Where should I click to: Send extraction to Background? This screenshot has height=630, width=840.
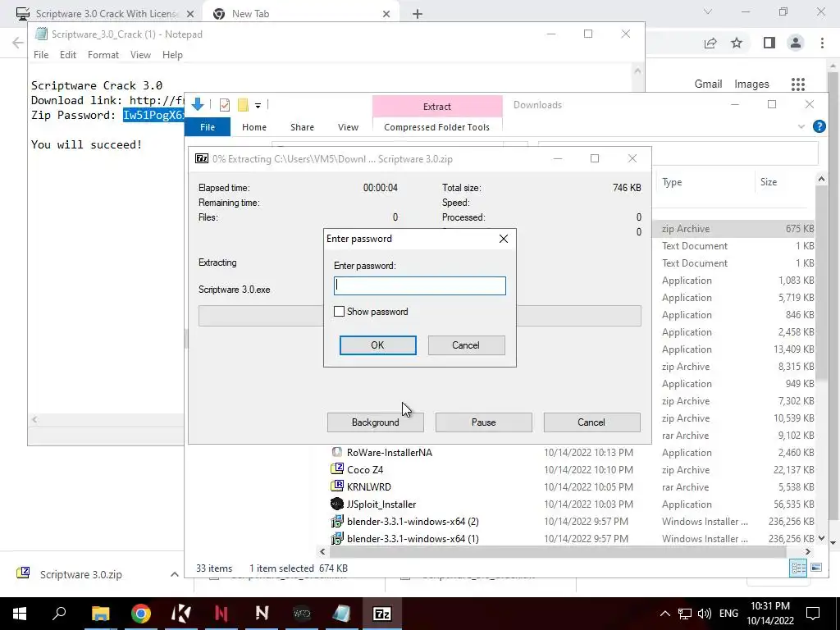[375, 422]
